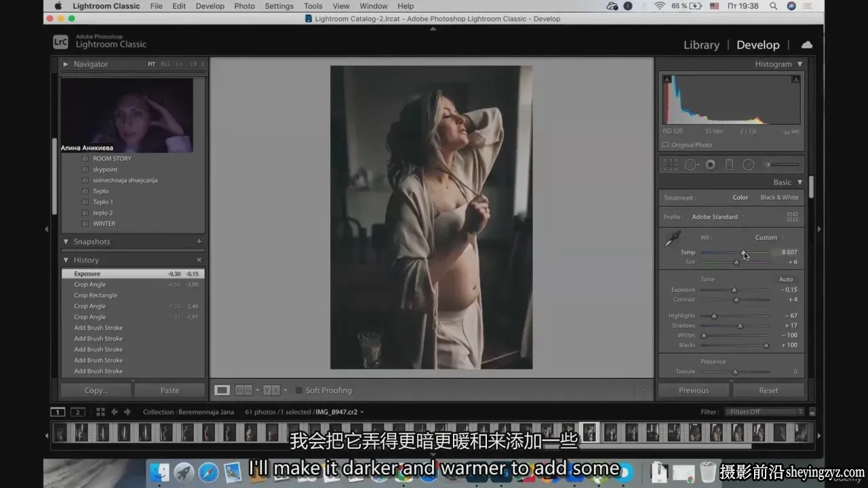Screen dimensions: 868x488
Task: Open Grid view from filmstrip bar
Action: tap(100, 412)
